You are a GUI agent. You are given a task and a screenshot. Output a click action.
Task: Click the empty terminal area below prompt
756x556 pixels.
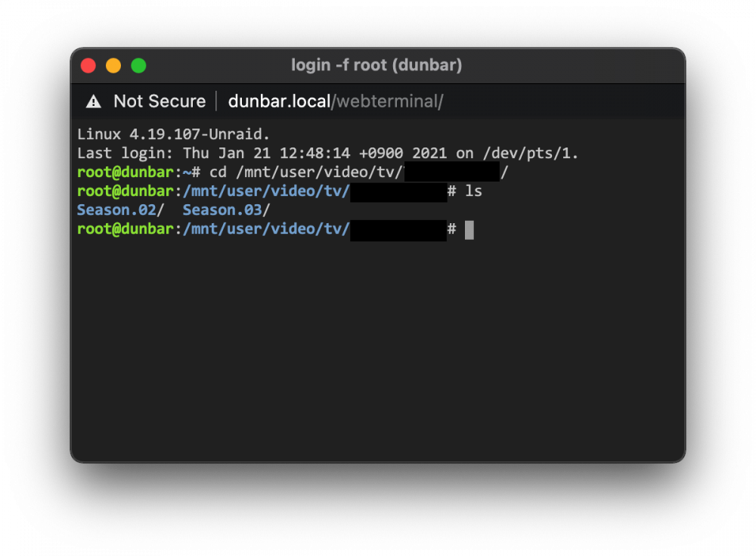[377, 347]
